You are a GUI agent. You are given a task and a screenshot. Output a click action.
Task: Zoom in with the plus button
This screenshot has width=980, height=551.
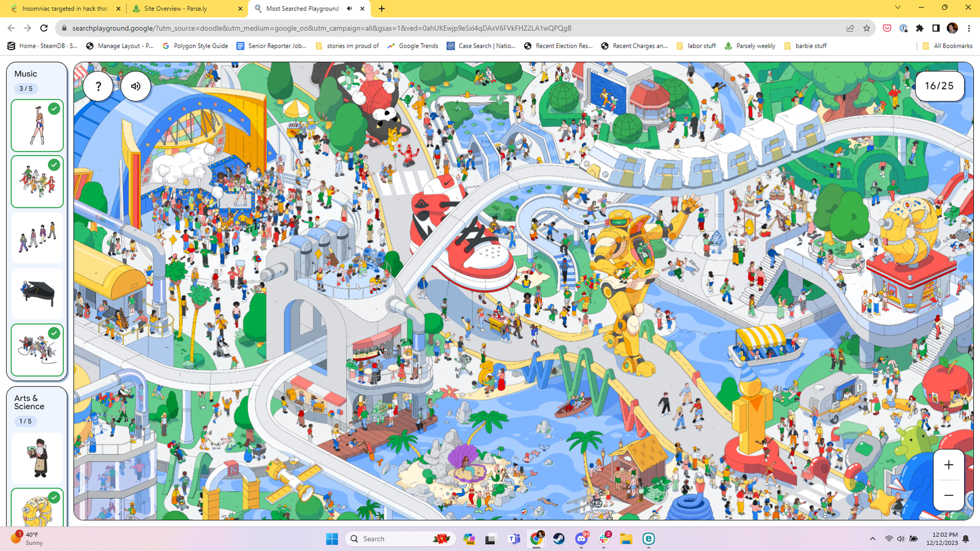[x=948, y=465]
